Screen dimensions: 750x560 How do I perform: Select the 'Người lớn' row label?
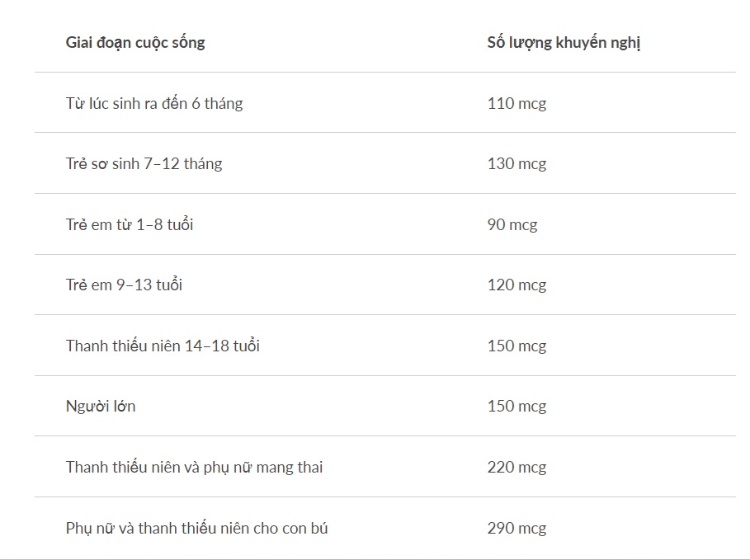(101, 406)
